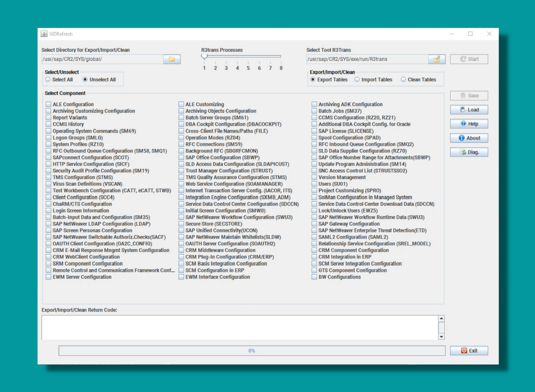535x392 pixels.
Task: Check BW Configurations
Action: (314, 277)
